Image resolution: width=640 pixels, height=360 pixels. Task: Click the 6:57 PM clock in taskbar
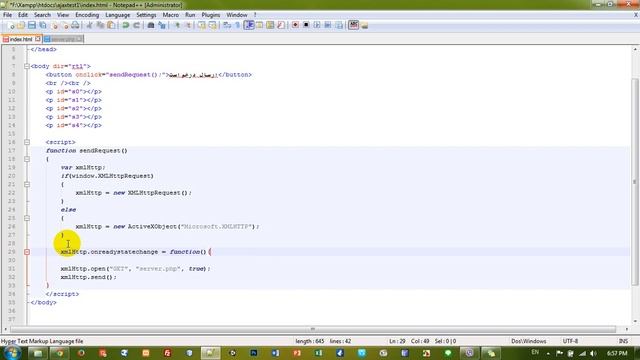click(x=617, y=353)
